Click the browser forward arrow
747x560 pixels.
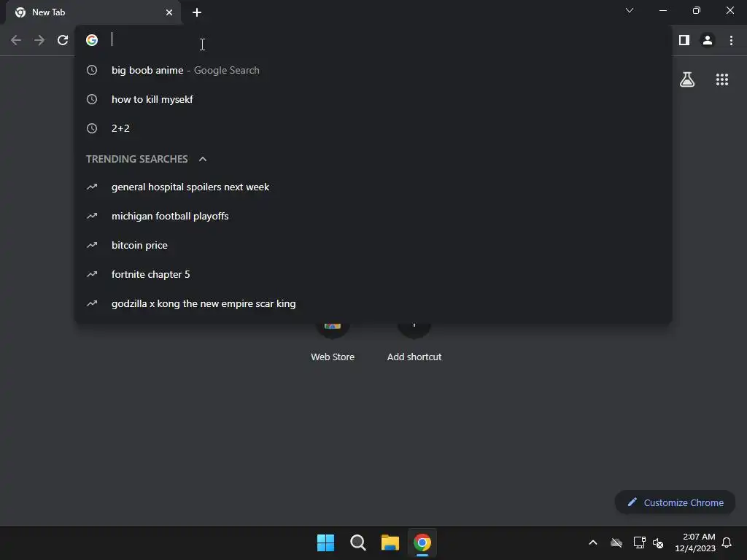click(39, 41)
